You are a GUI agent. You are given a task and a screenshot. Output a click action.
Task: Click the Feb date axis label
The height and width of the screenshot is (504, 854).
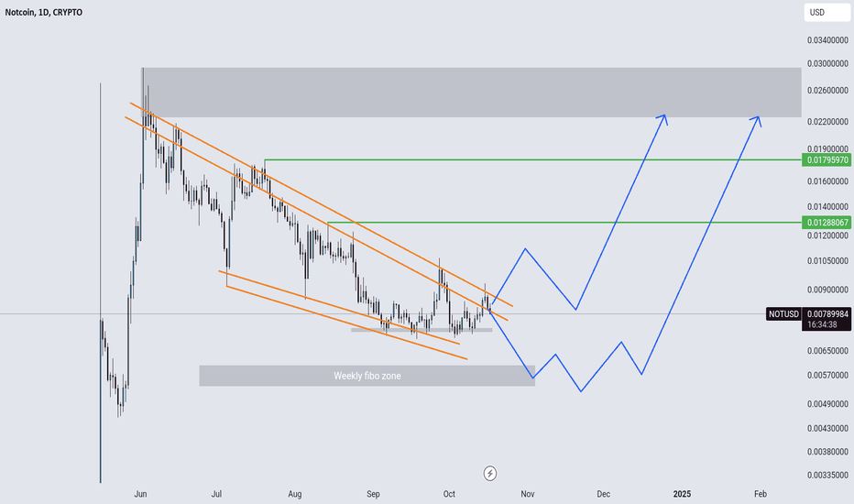pyautogui.click(x=761, y=494)
